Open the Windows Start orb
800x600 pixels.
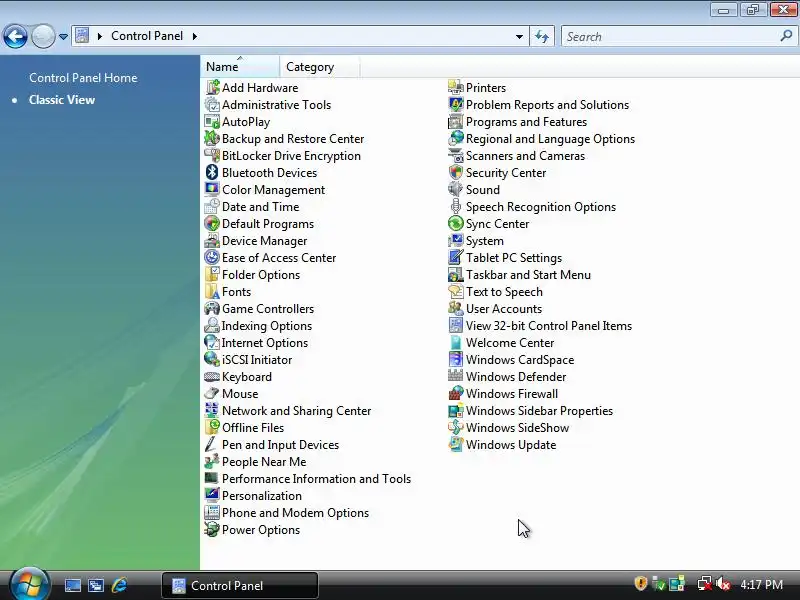click(x=29, y=584)
